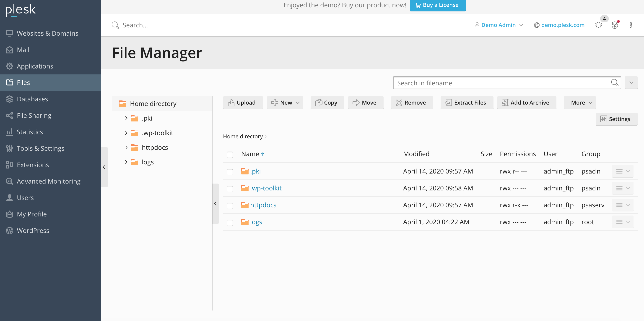Open the actions menu for .wp-toolkit row
This screenshot has height=321, width=644.
(x=623, y=188)
